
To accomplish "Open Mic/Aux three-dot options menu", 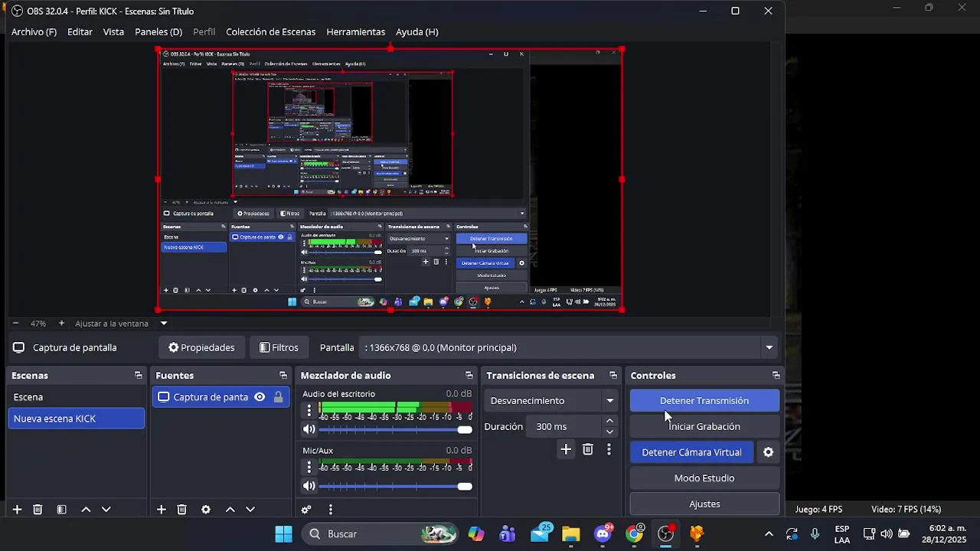I will (309, 467).
